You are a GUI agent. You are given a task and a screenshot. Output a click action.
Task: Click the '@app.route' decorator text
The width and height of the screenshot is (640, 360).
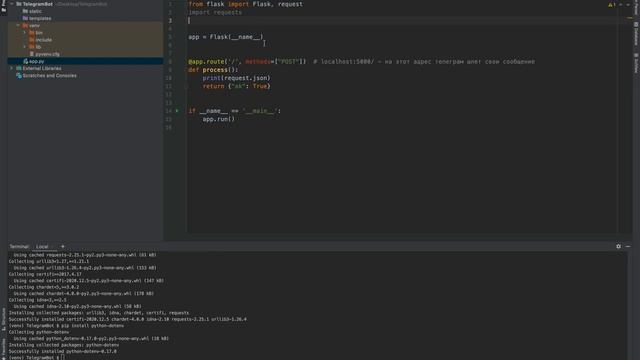[206, 62]
